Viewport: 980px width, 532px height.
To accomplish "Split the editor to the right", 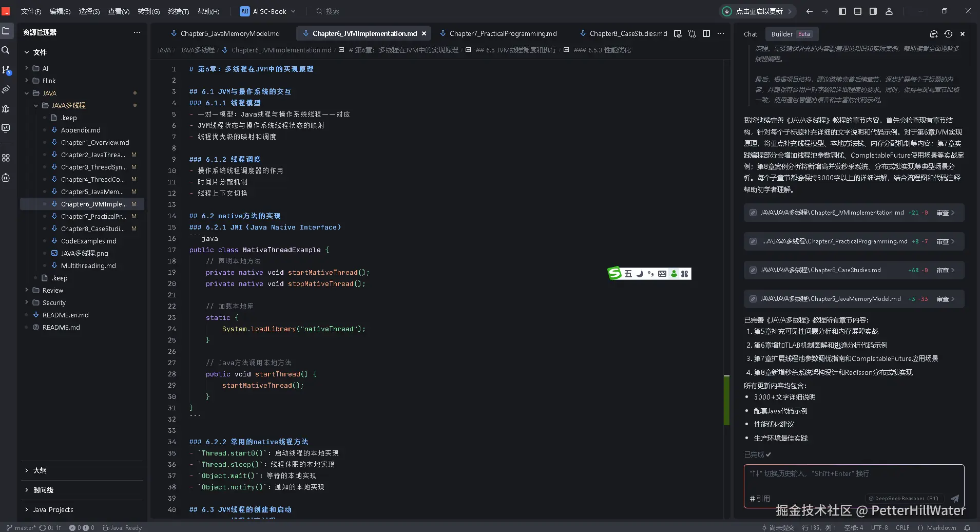I will [706, 33].
